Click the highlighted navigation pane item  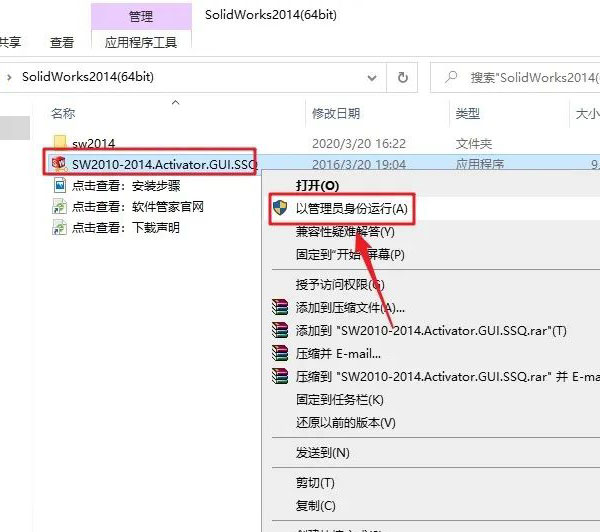pyautogui.click(x=15, y=128)
